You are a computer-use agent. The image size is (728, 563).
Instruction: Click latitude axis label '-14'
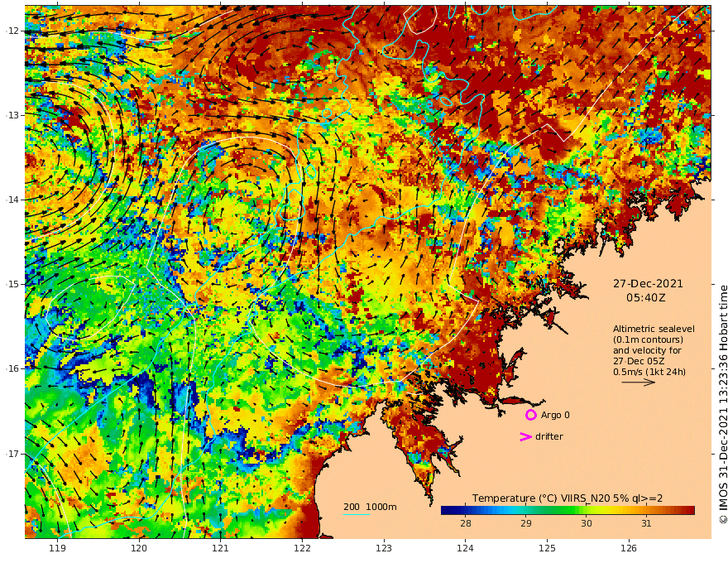[x=12, y=200]
